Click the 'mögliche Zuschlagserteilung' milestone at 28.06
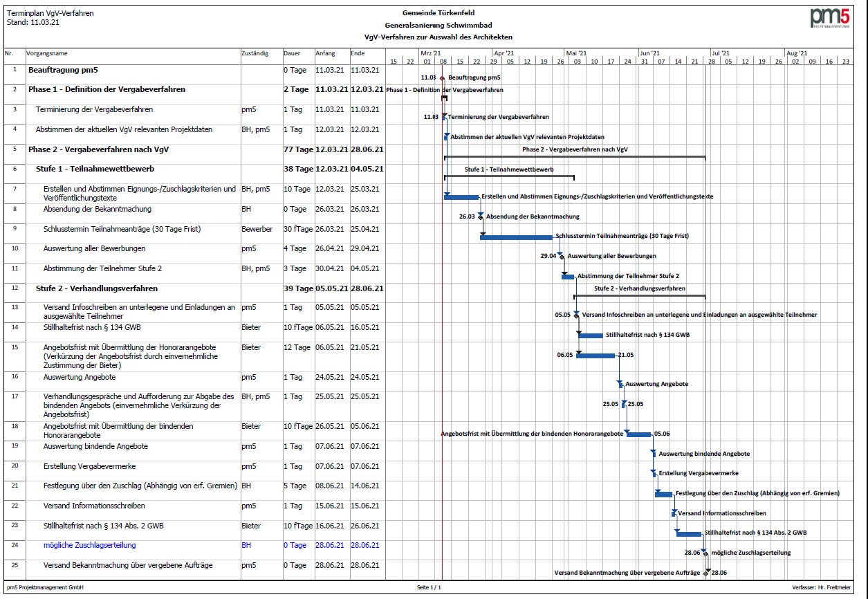 (705, 553)
